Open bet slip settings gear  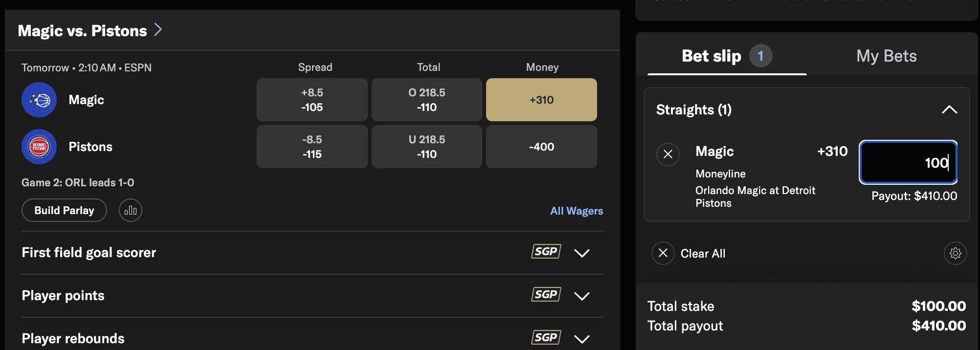tap(956, 253)
